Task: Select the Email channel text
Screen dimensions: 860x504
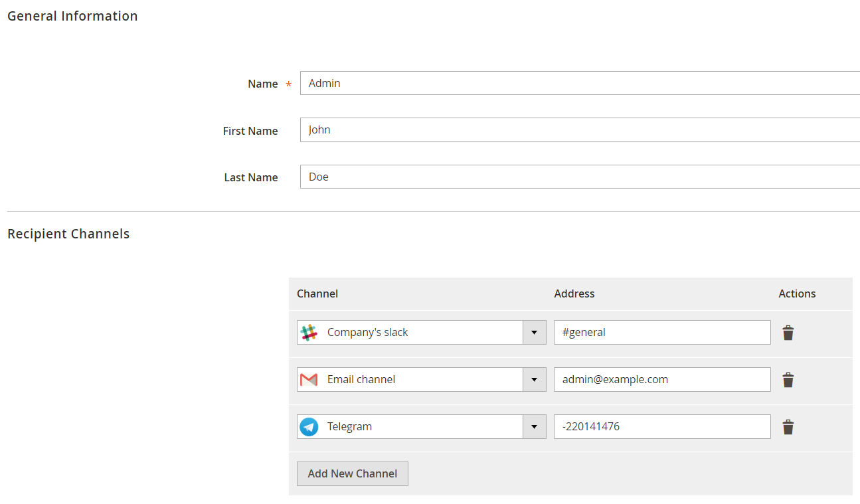Action: click(x=361, y=380)
